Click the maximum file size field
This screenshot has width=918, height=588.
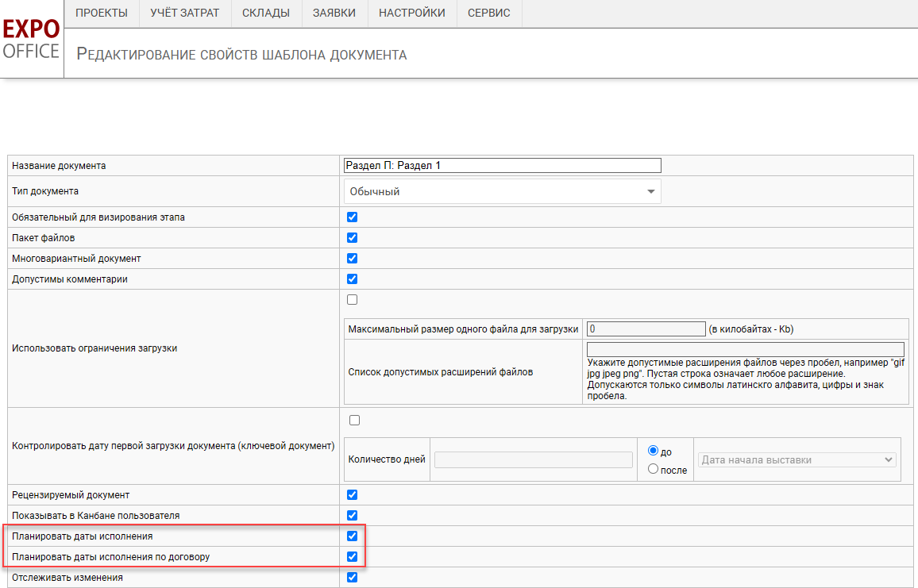646,329
